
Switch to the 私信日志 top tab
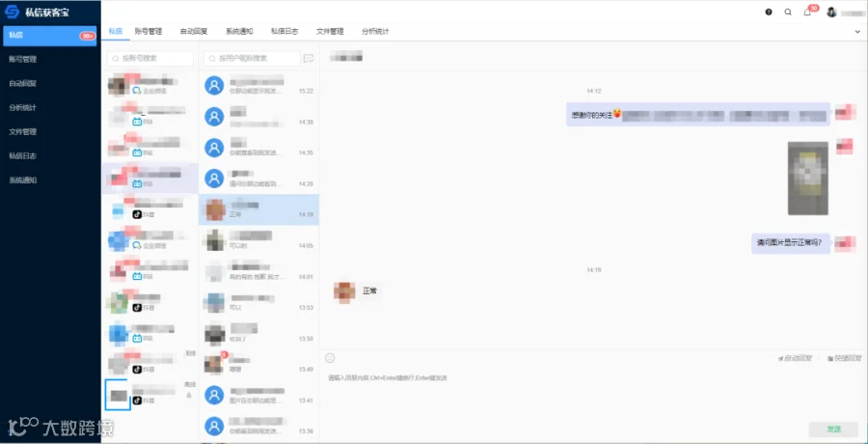pos(285,32)
